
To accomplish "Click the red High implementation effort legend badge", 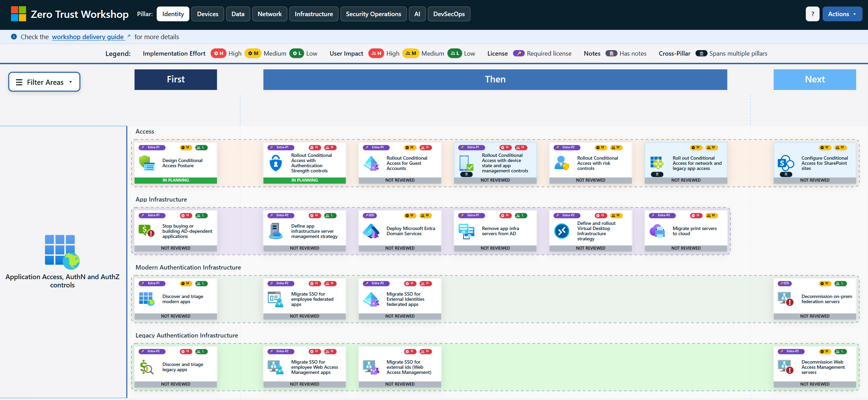I will (219, 54).
